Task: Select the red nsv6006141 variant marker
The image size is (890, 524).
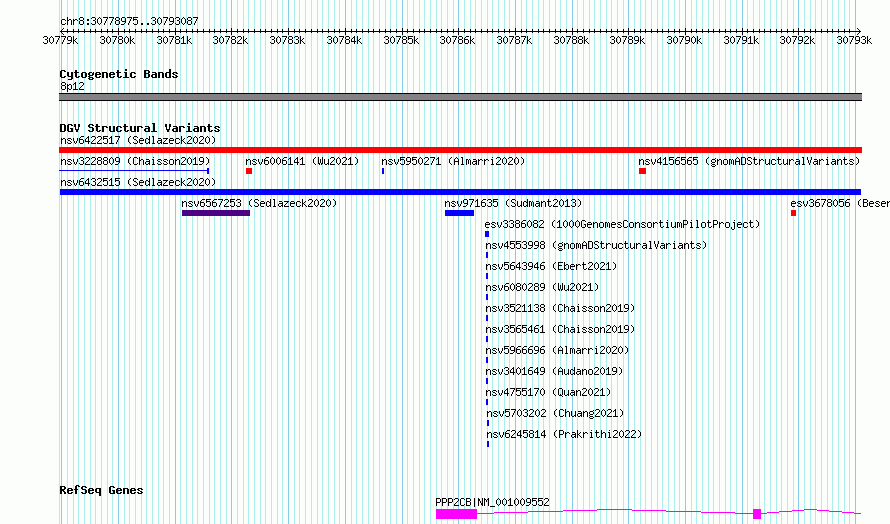Action: click(x=249, y=171)
